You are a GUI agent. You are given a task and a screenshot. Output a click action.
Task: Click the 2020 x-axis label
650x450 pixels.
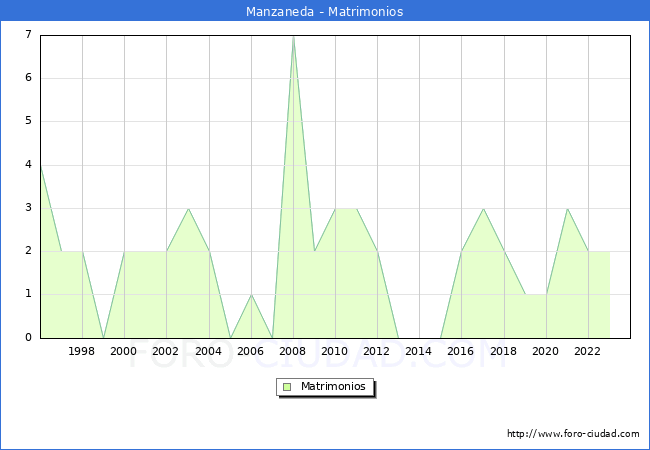tap(546, 351)
